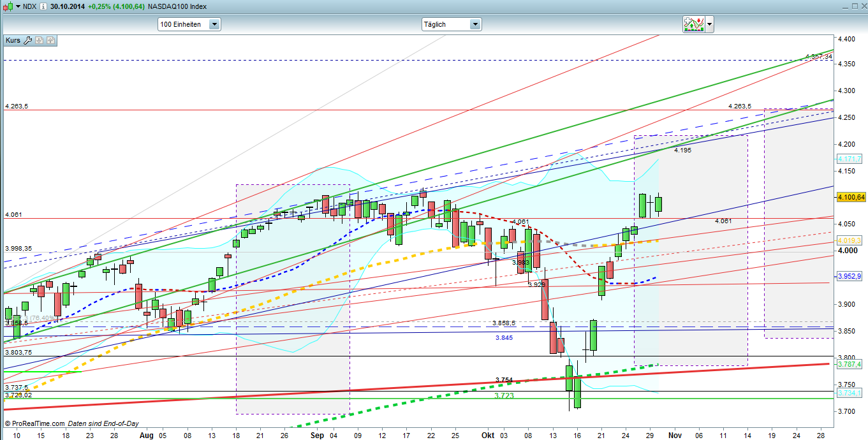This screenshot has width=868, height=440.
Task: Click the 3.803,75 level label
Action: click(x=17, y=352)
